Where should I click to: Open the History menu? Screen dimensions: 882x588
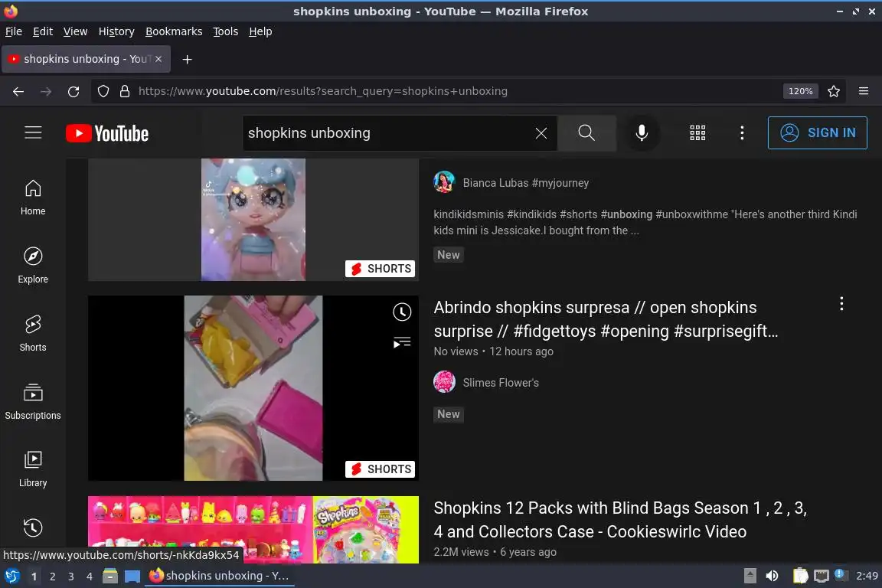pyautogui.click(x=116, y=31)
